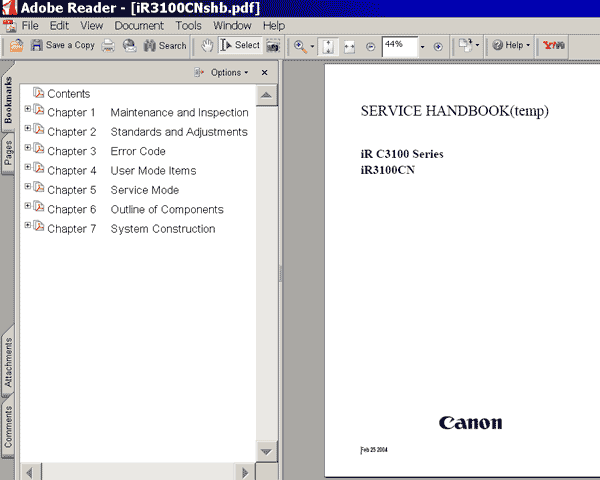Select Chapter 1 Maintenance and Inspection bookmark

pyautogui.click(x=148, y=113)
